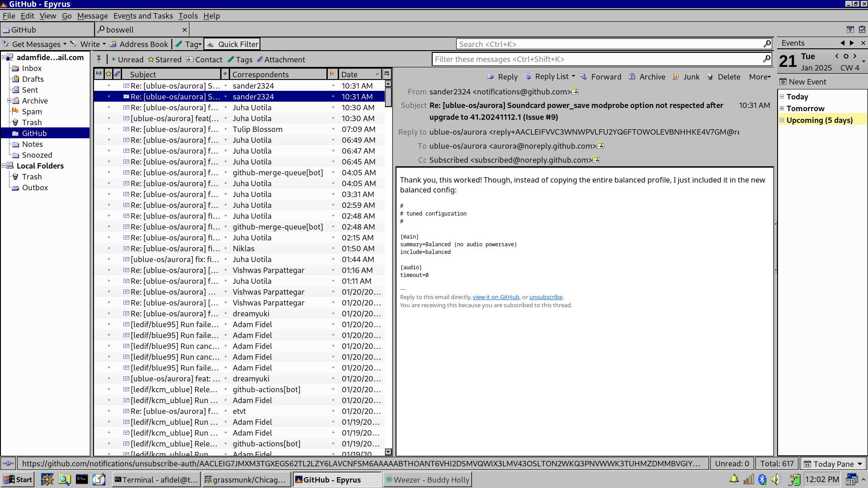
Task: Toggle the Attachment quick filter
Action: [x=281, y=59]
